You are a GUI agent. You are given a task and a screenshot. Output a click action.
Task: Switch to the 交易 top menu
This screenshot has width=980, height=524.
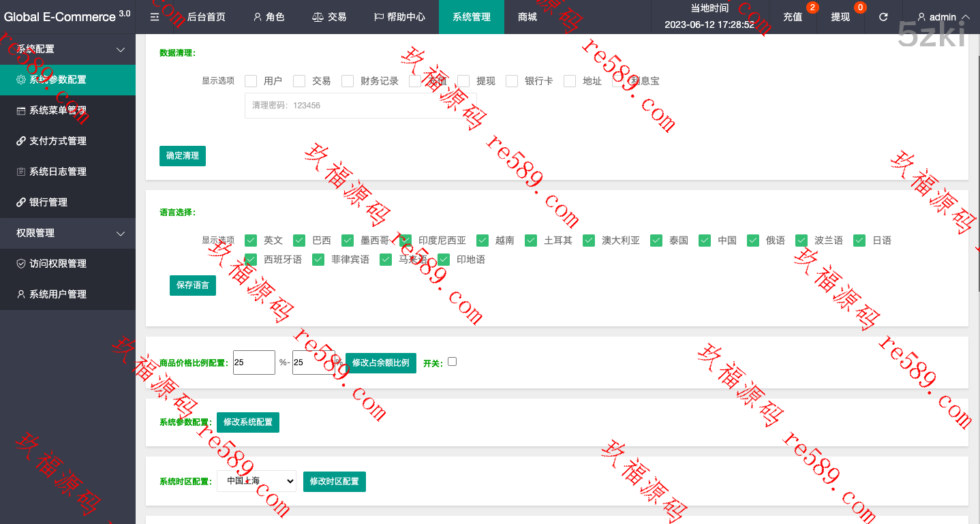pos(329,17)
